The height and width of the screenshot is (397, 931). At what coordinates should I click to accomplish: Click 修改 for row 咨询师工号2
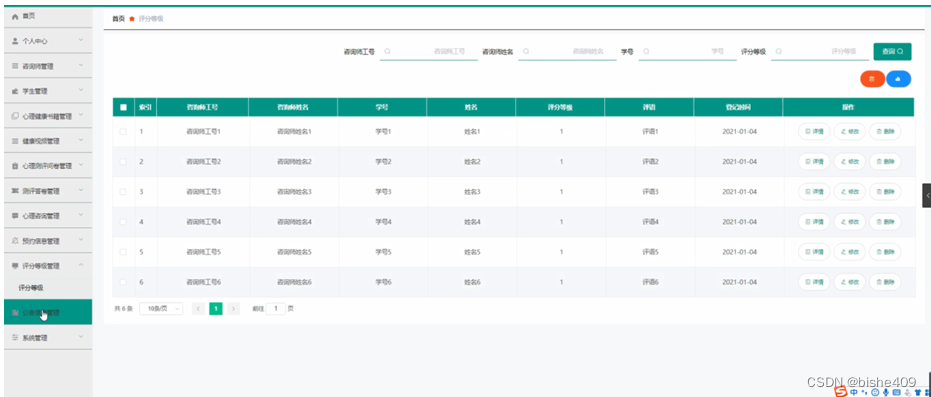(x=850, y=161)
